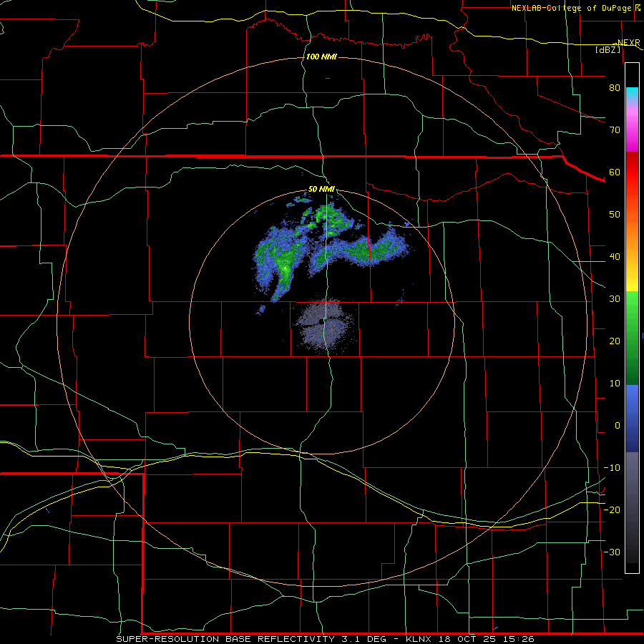
Task: Click the [dBZ] unit label
Action: click(608, 49)
